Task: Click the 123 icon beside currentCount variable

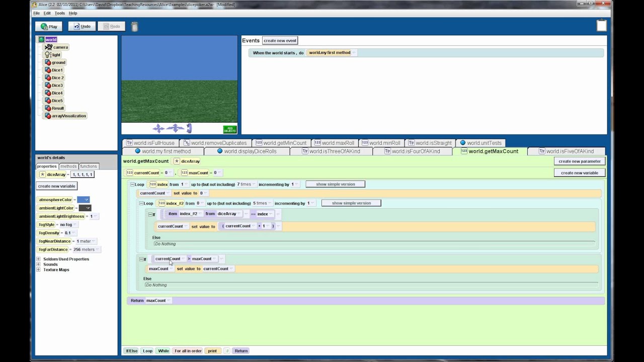Action: point(130,172)
